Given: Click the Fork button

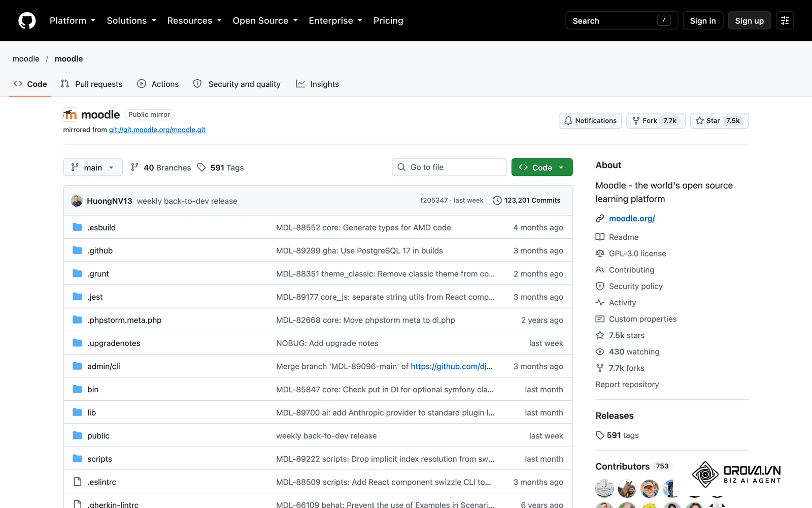Looking at the screenshot, I should 656,121.
